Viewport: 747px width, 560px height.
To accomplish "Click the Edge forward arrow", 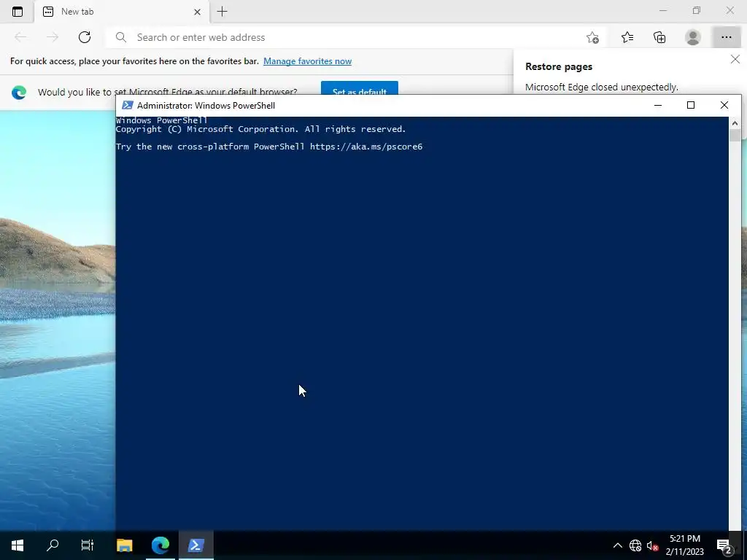I will pyautogui.click(x=53, y=37).
